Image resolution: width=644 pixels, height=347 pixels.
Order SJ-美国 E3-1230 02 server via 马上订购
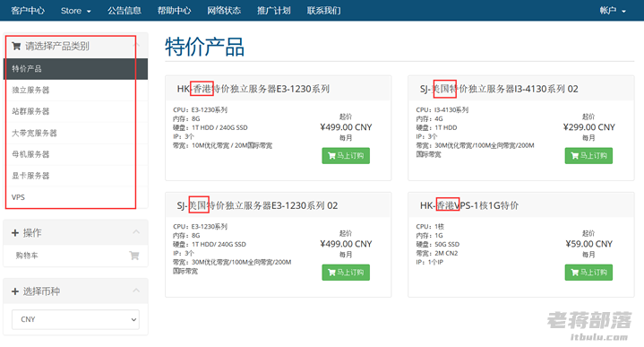(x=346, y=273)
